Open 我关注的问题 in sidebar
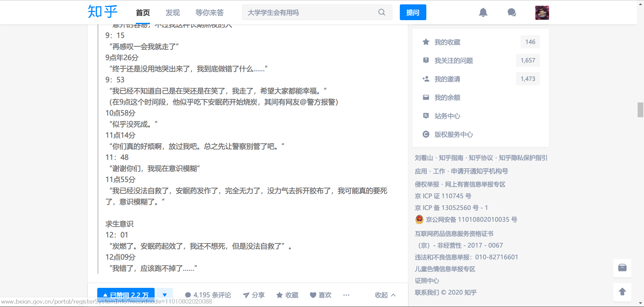 [x=453, y=60]
